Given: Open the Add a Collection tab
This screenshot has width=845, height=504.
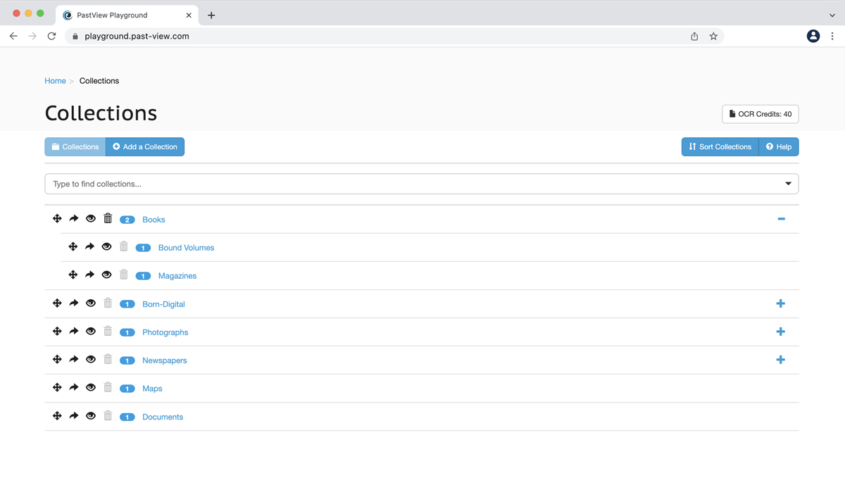Looking at the screenshot, I should point(145,146).
